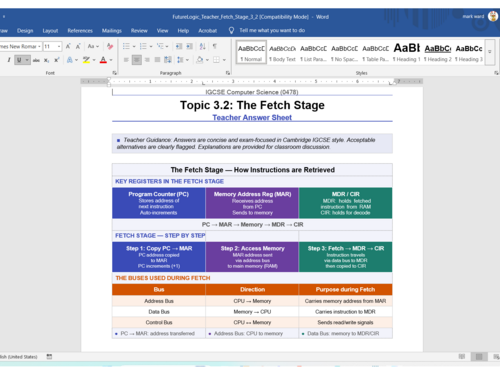Open the font name combo box
This screenshot has height=375, width=500.
[x=20, y=46]
